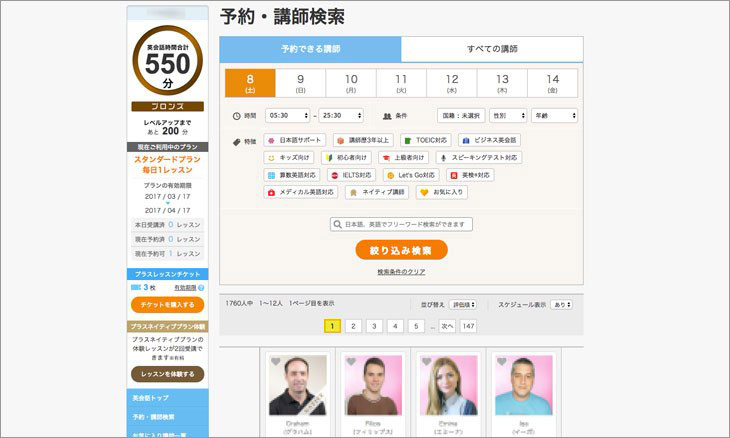Open the start time 05:30 dropdown
Image resolution: width=730 pixels, height=438 pixels.
pos(286,116)
